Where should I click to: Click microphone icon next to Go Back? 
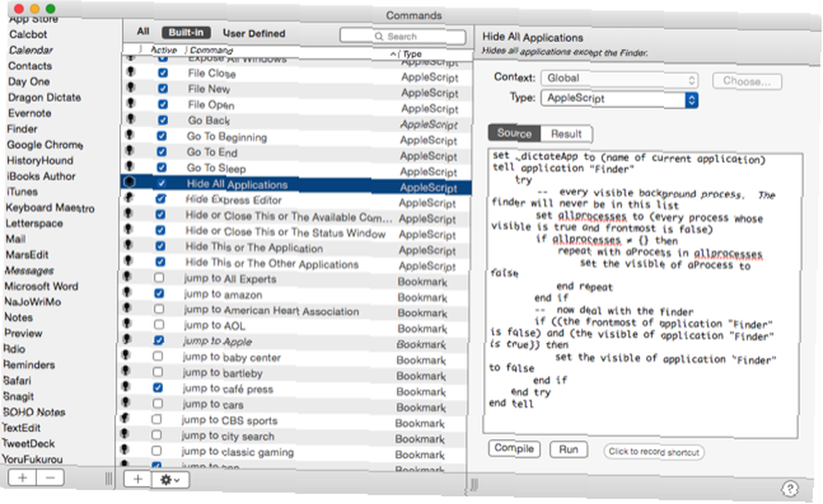[x=131, y=119]
